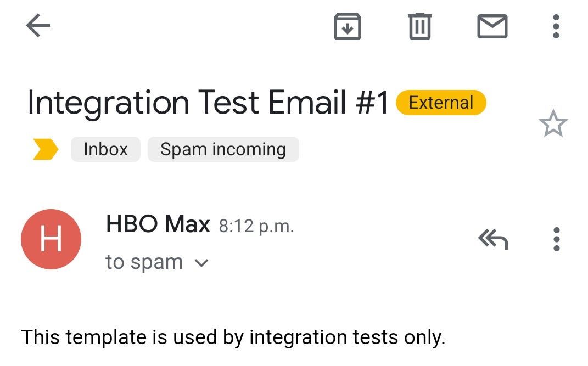Toggle the Spam incoming label chip
588x366 pixels.
223,149
